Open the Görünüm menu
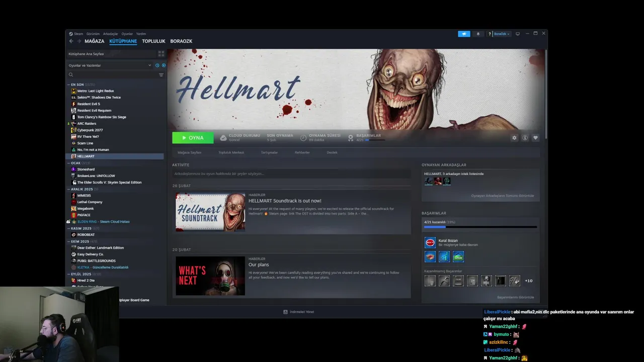Viewport: 644px width, 362px height. (x=93, y=34)
